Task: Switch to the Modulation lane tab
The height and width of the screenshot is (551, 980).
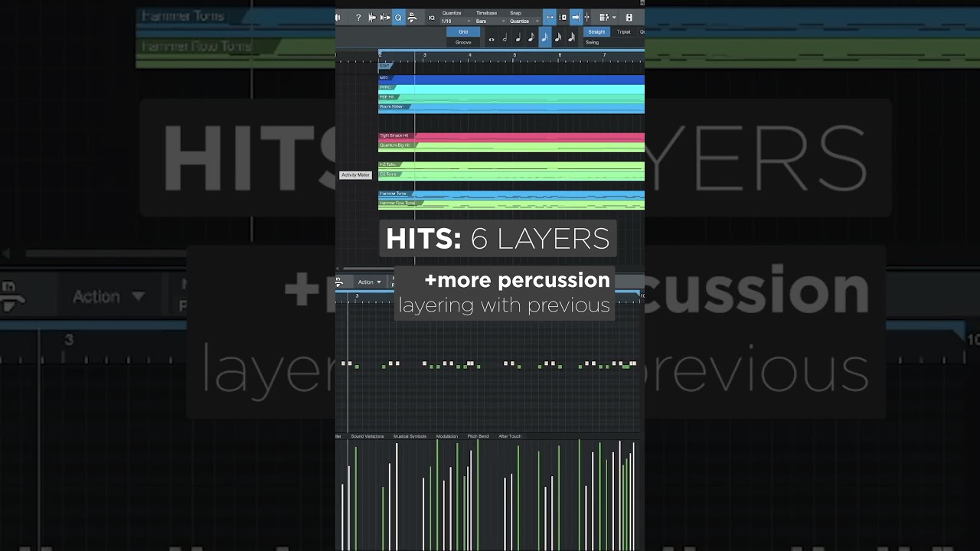Action: click(x=447, y=436)
